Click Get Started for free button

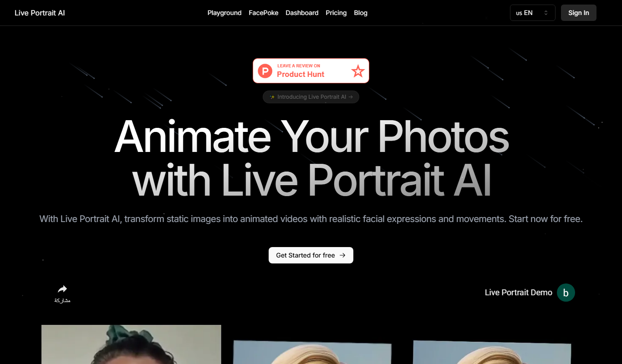[311, 255]
